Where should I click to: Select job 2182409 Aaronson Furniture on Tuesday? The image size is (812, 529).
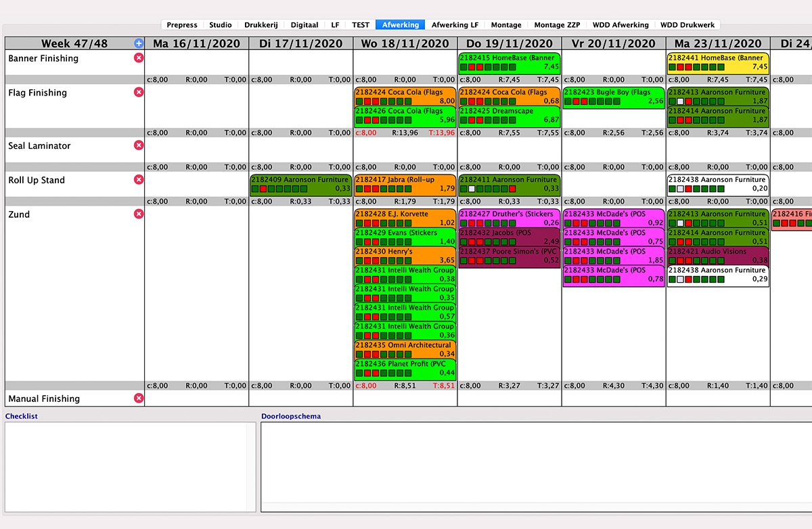pyautogui.click(x=301, y=185)
